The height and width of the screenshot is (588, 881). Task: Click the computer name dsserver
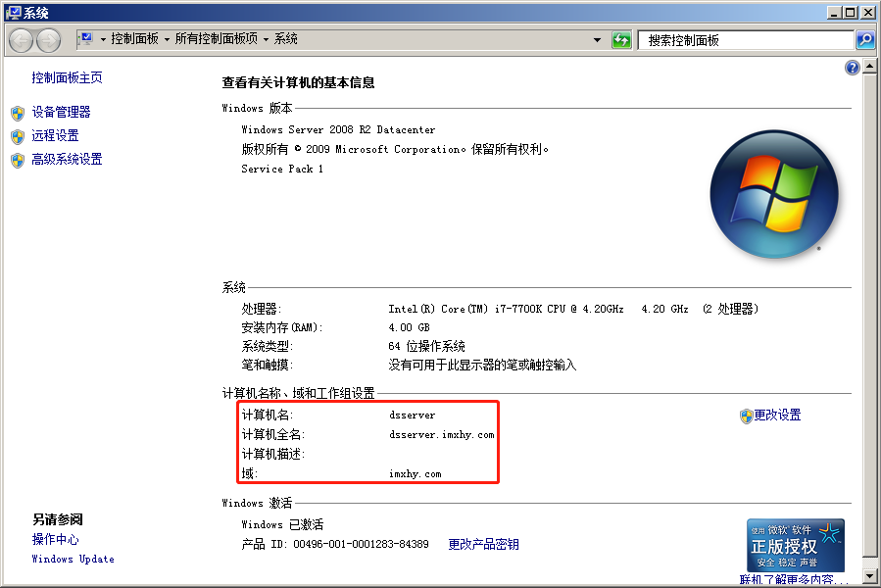413,416
